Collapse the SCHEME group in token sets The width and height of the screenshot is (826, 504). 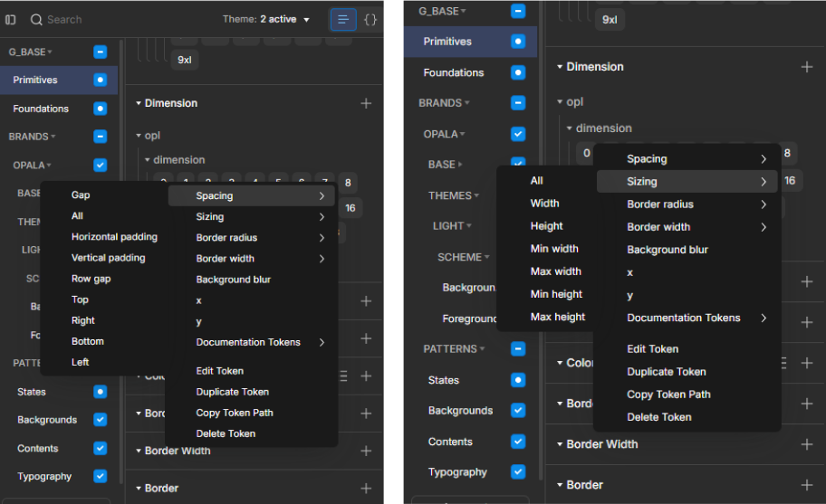[485, 257]
